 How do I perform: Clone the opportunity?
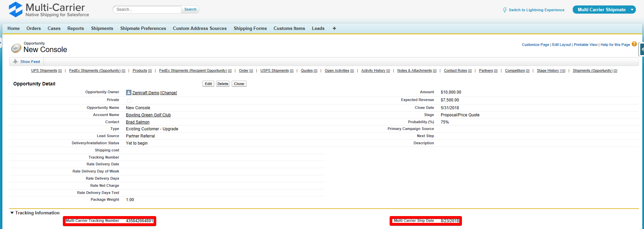pos(239,84)
